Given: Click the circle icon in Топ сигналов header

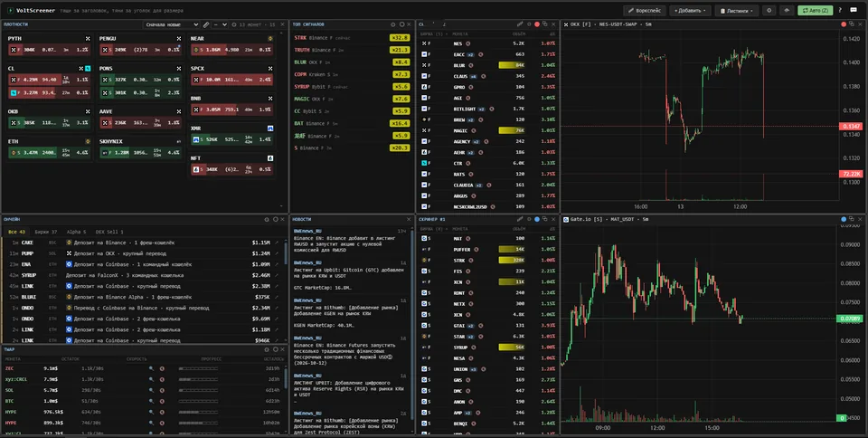Looking at the screenshot, I should click(x=401, y=25).
